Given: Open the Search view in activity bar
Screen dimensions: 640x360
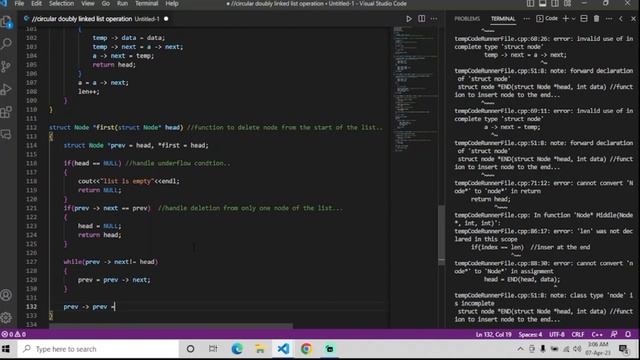Looking at the screenshot, I should (x=7, y=44).
